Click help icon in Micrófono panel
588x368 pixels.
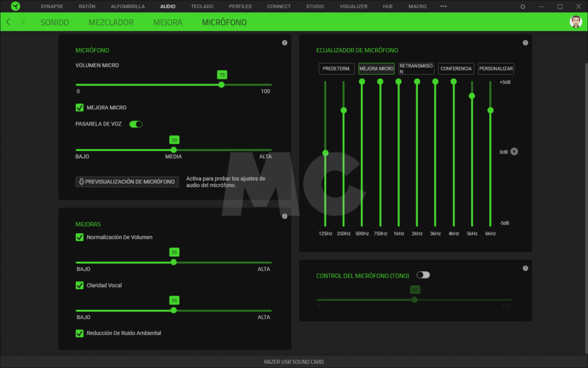tap(285, 43)
